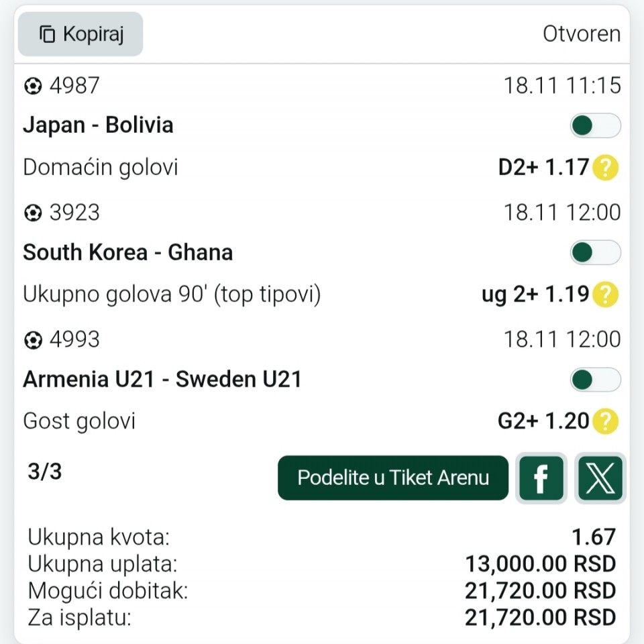
Task: Open help icon next to D2+ 1.17
Action: tap(605, 167)
